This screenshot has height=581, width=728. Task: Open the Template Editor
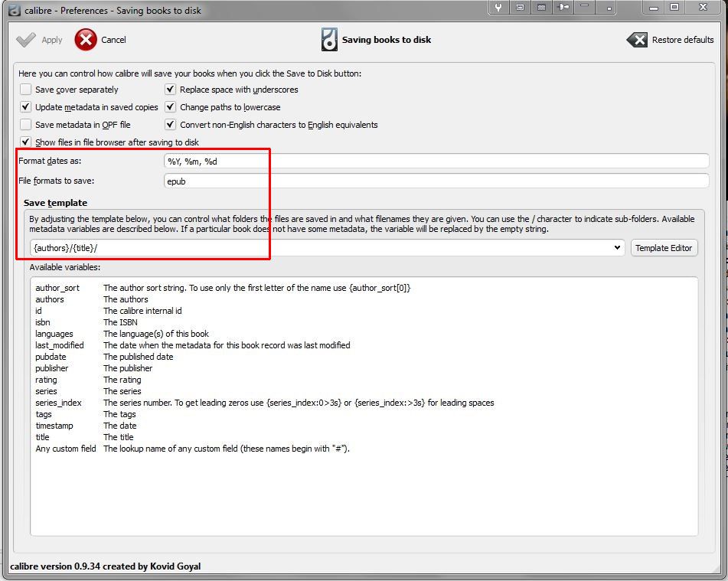point(664,247)
